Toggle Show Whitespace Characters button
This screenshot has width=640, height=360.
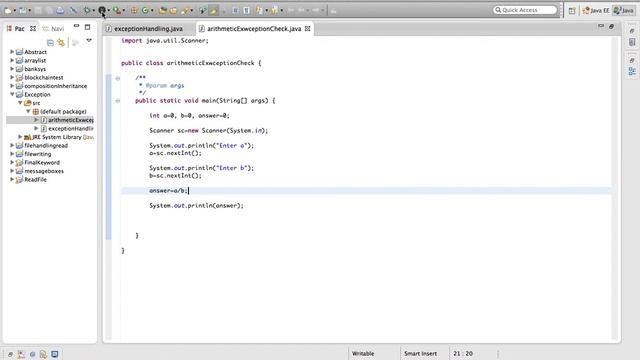(246, 10)
